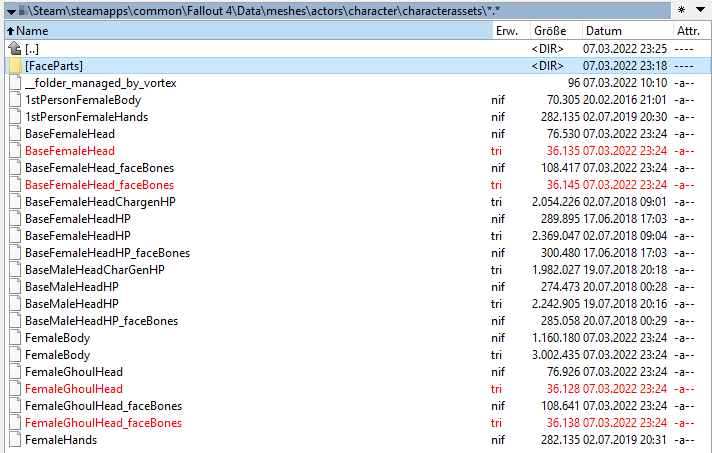Select BaseFemaleHeadHP nif file icon
This screenshot has height=453, width=712.
click(x=15, y=219)
